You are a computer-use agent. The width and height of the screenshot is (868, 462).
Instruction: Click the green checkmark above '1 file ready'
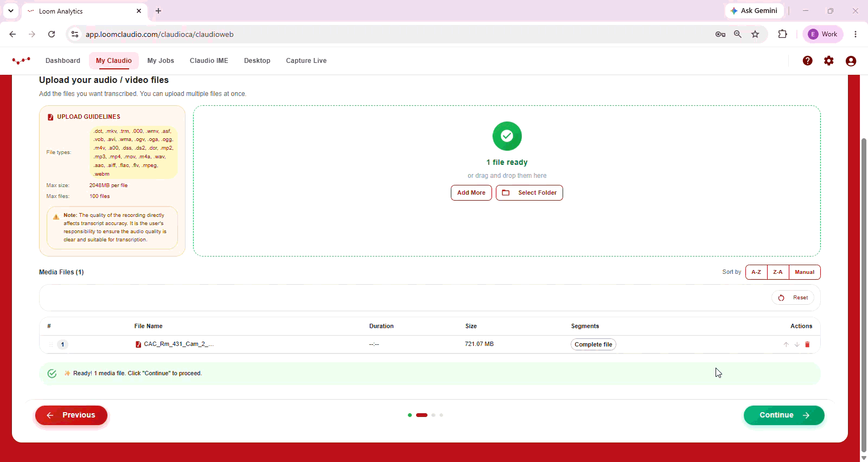(x=507, y=136)
